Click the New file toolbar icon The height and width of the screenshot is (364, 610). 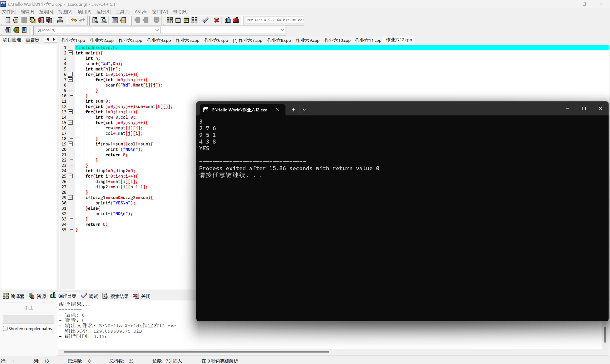[8, 20]
